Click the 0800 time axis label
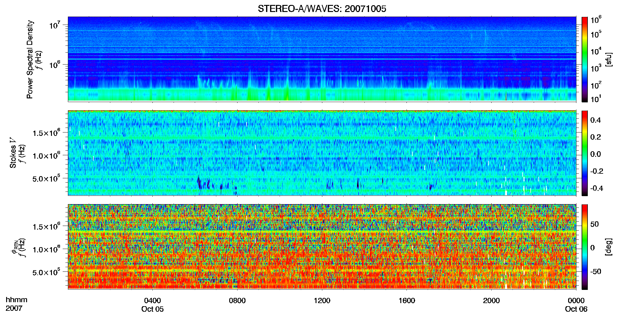The height and width of the screenshot is (332, 644). pos(237,300)
